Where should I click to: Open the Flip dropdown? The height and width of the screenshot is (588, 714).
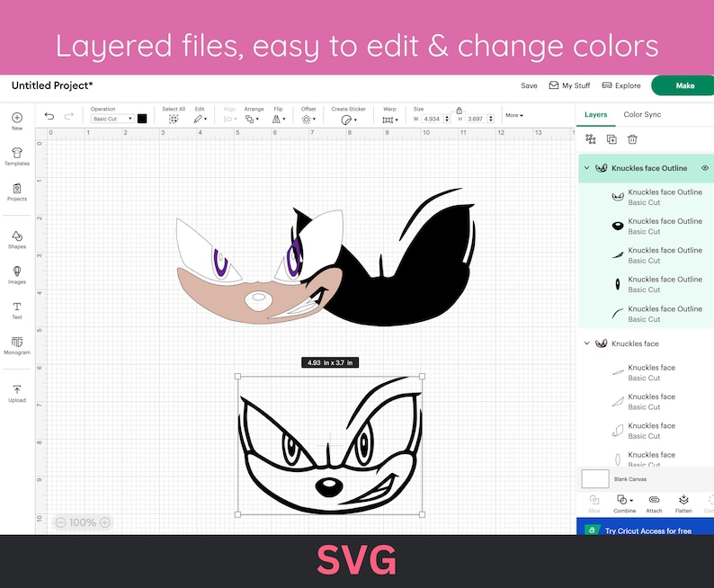279,120
